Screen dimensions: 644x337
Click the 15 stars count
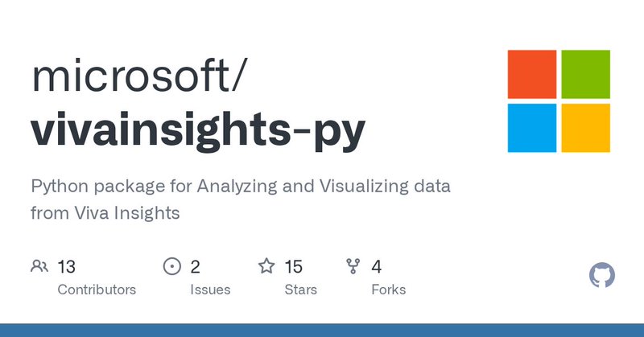pos(294,266)
